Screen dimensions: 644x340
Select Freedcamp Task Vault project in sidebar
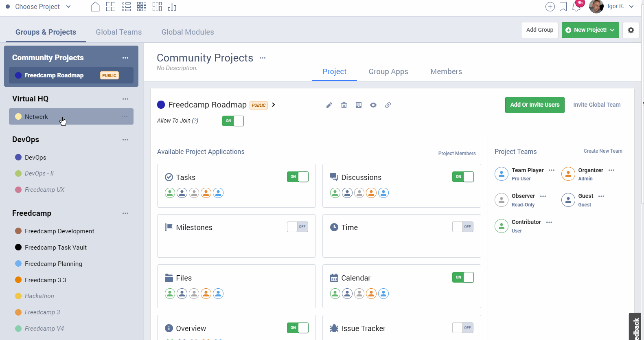pyautogui.click(x=56, y=248)
